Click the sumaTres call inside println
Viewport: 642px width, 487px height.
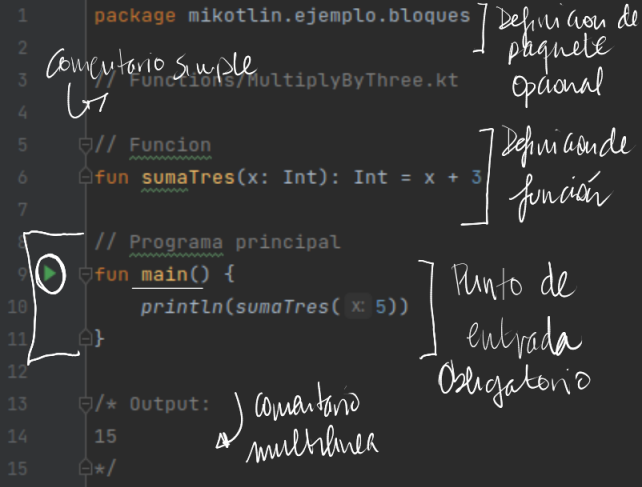tap(282, 307)
